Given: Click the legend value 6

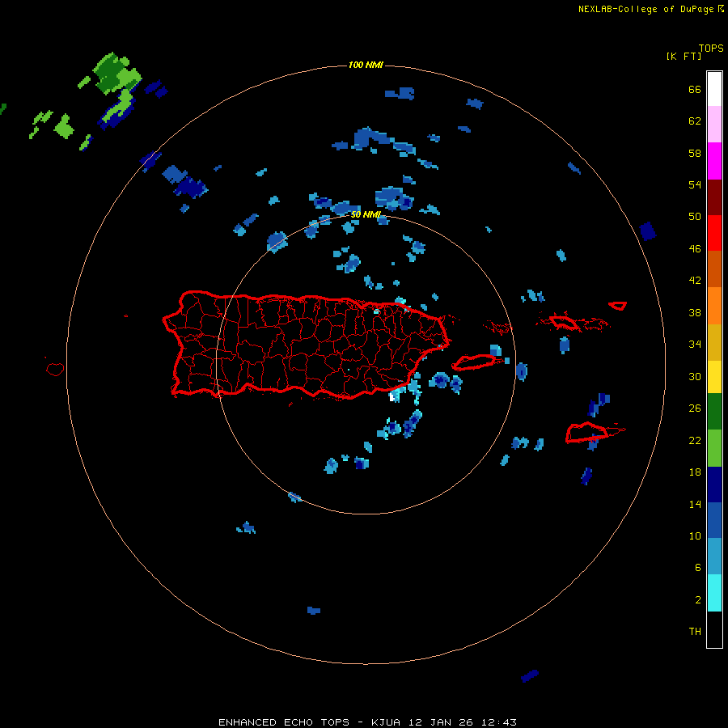Looking at the screenshot, I should pos(697,568).
